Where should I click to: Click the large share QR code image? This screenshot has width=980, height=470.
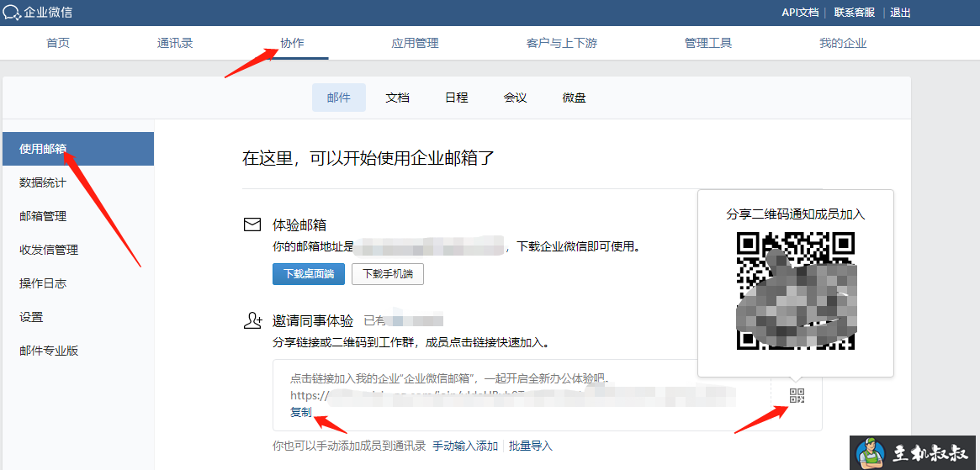click(x=795, y=290)
